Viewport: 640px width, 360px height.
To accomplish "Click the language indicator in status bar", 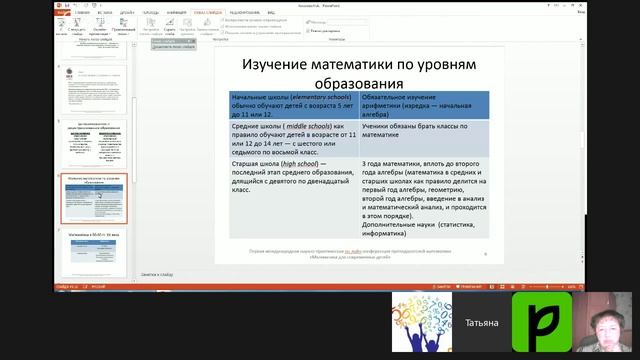I will tap(98, 287).
